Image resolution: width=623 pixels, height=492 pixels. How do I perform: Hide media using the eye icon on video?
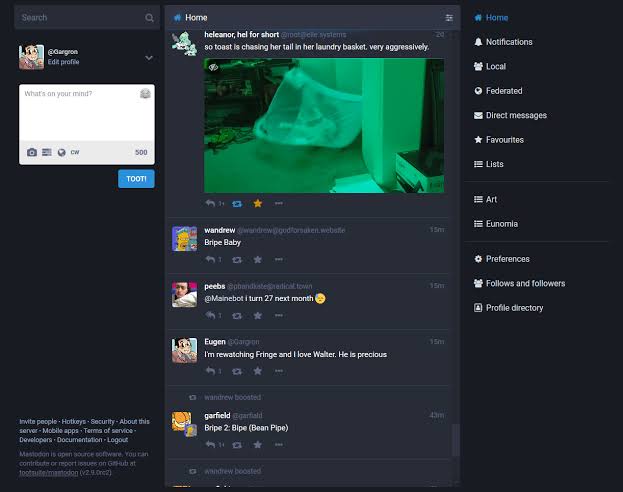(x=213, y=67)
